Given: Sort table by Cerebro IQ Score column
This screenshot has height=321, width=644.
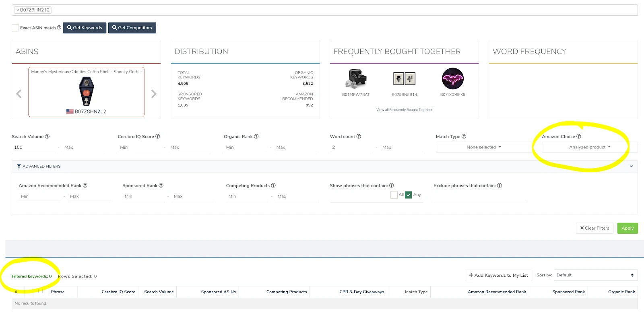Looking at the screenshot, I should click(x=118, y=292).
